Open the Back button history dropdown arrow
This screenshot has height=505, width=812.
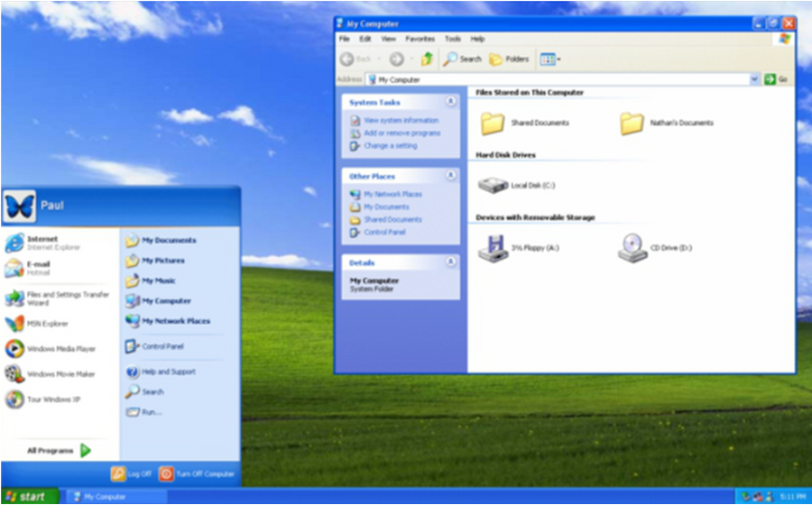click(379, 59)
